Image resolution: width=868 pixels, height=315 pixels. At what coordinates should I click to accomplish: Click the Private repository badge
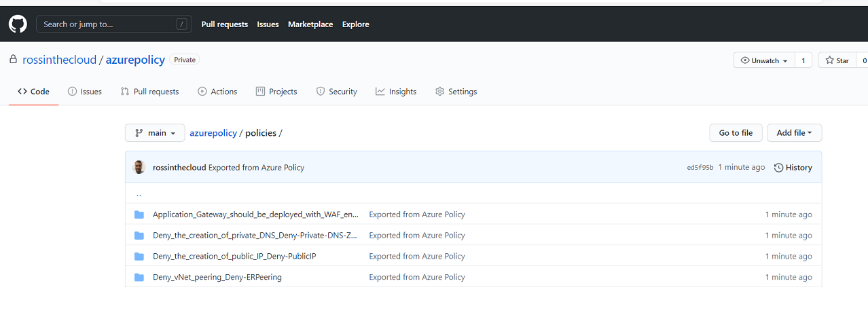(x=185, y=60)
